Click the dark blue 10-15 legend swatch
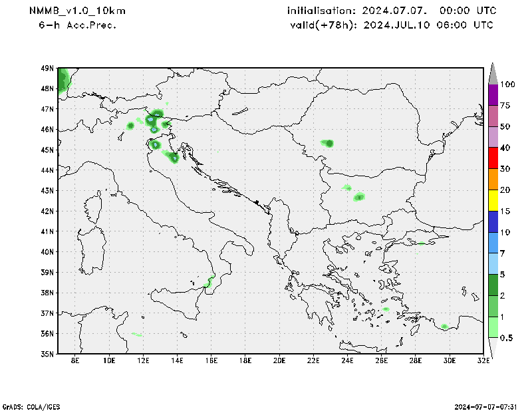532x411 pixels. [493, 221]
